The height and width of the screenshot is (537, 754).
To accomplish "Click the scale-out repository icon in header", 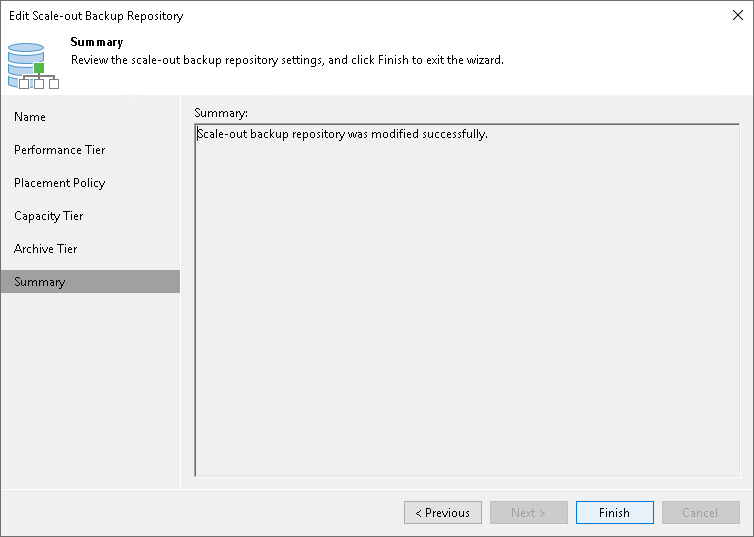I will [32, 65].
